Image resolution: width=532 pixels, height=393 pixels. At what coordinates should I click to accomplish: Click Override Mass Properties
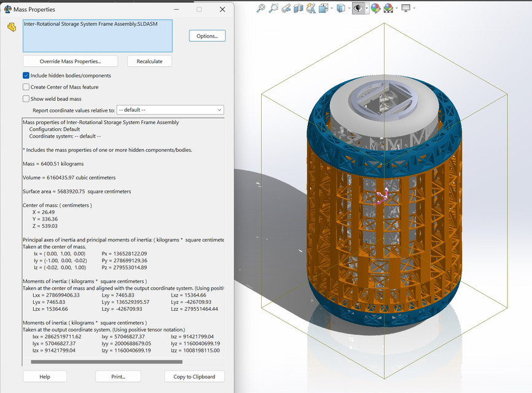click(69, 61)
